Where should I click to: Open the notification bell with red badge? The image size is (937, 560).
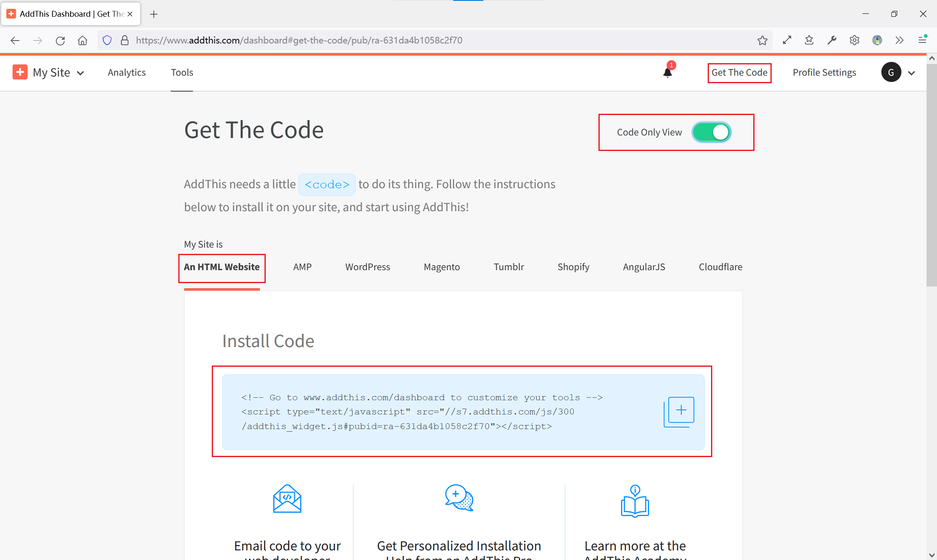[668, 72]
